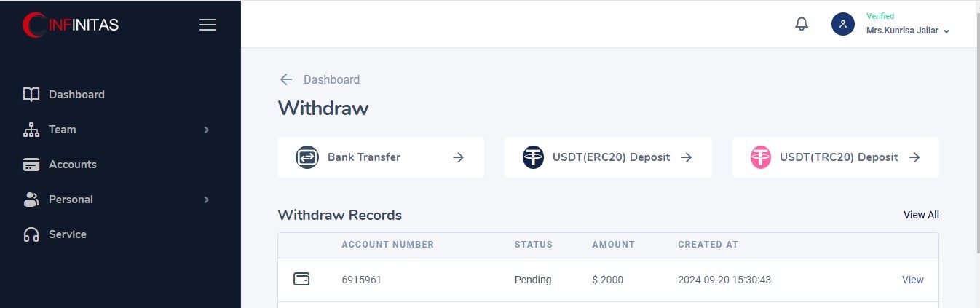Click the wallet icon in record row
Screen dimensions: 980x308
(x=301, y=279)
